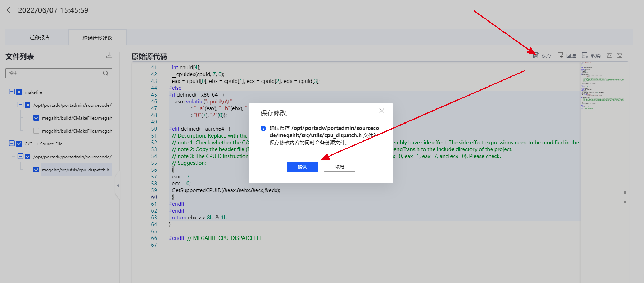Collapse the C/C++ Source File node
Viewport: 644px width, 283px height.
click(x=12, y=144)
